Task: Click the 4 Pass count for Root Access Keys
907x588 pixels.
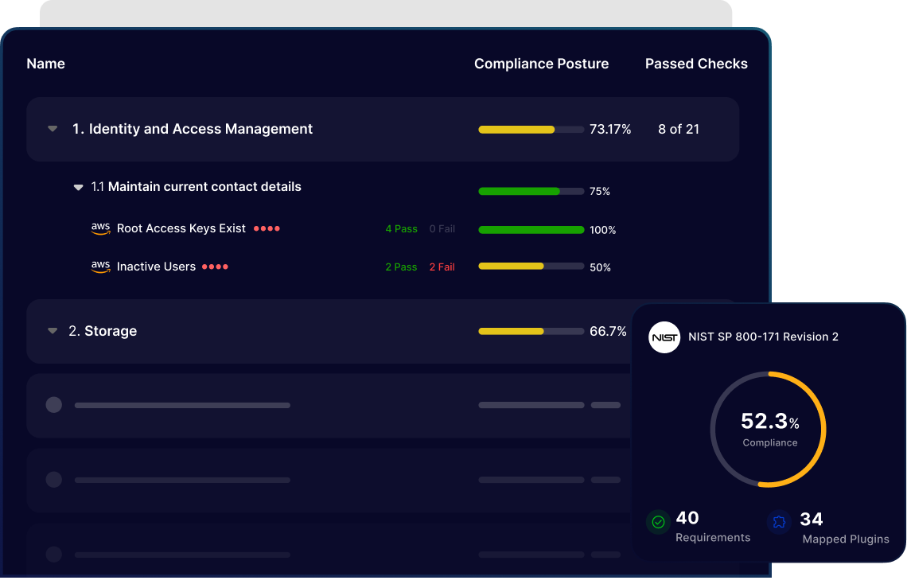Action: [x=401, y=229]
